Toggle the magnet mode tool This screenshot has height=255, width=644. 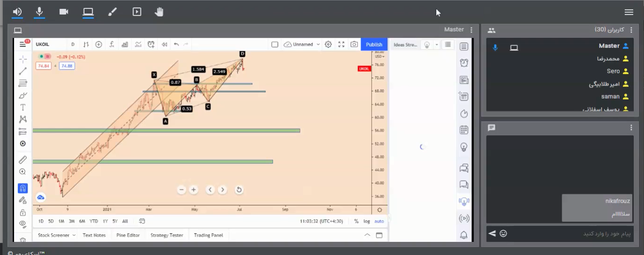point(23,188)
